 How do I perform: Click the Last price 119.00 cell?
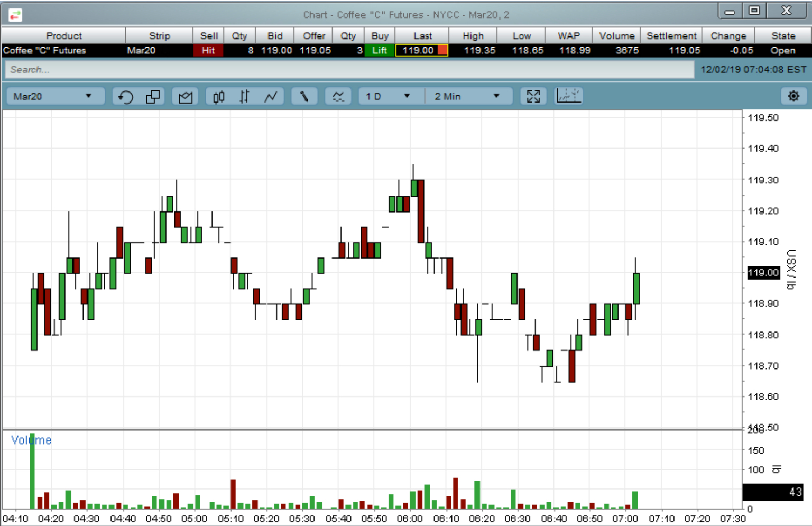coord(422,50)
